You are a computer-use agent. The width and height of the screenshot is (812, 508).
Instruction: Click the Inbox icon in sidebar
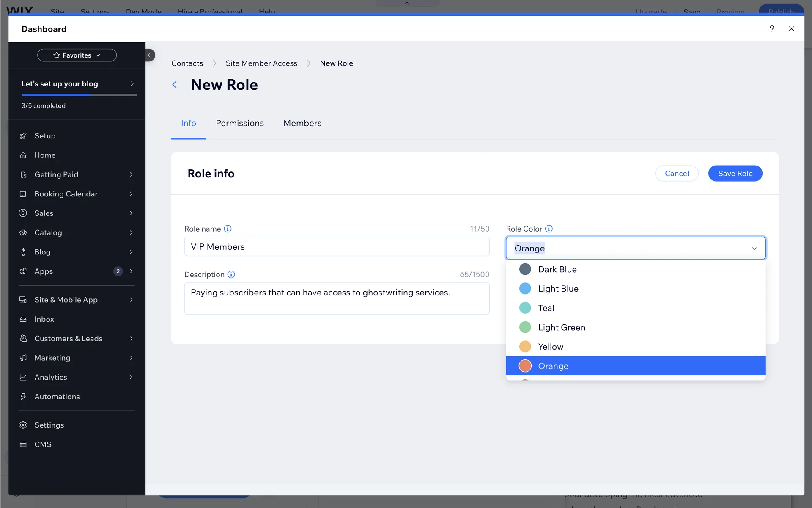click(x=23, y=319)
